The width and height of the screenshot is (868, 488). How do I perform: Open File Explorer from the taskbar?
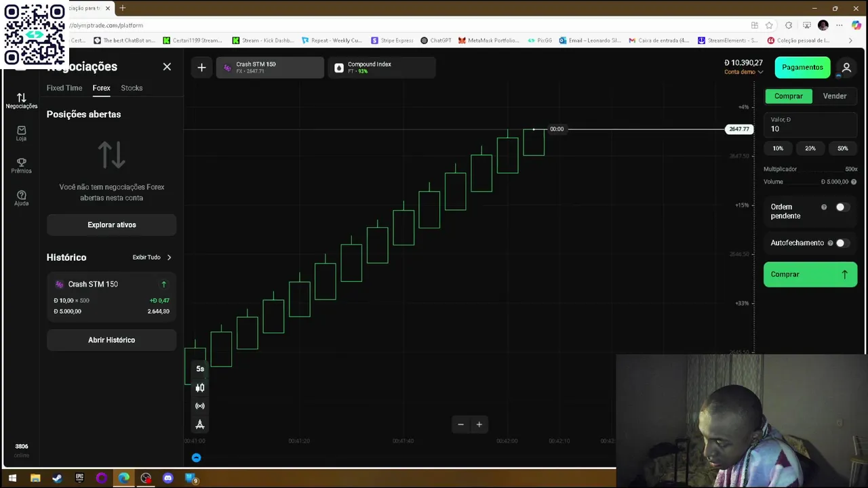coord(35,478)
